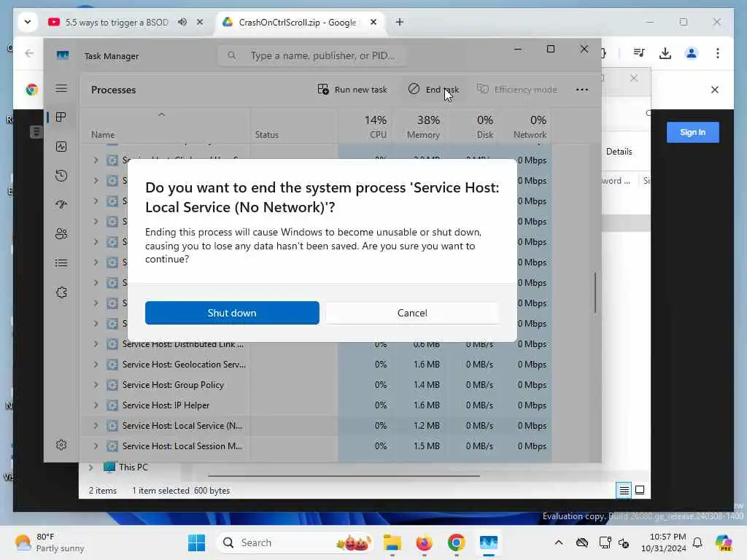Sort by the Status column header
The height and width of the screenshot is (560, 747).
click(x=293, y=126)
